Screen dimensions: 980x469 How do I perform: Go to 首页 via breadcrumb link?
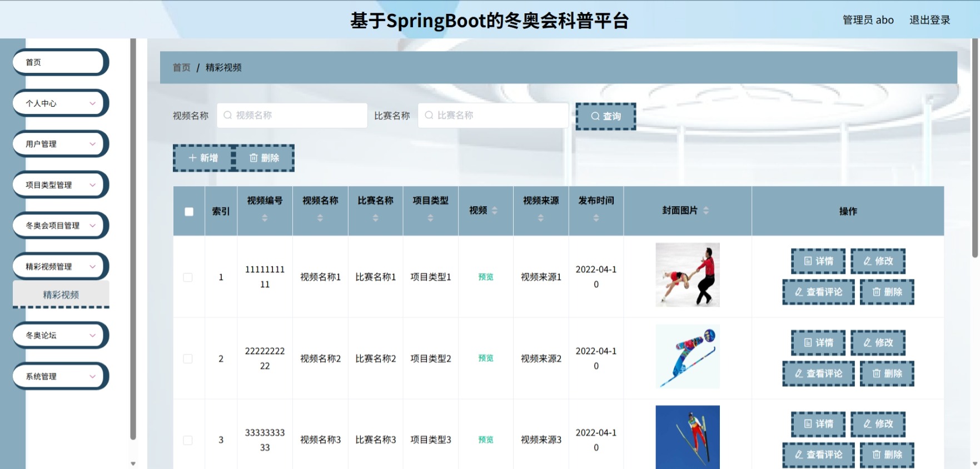point(181,67)
